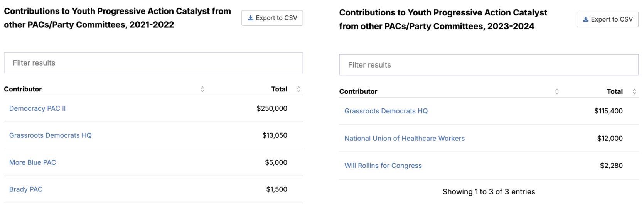
Task: Open the Democracy PAC II link
Action: point(37,109)
